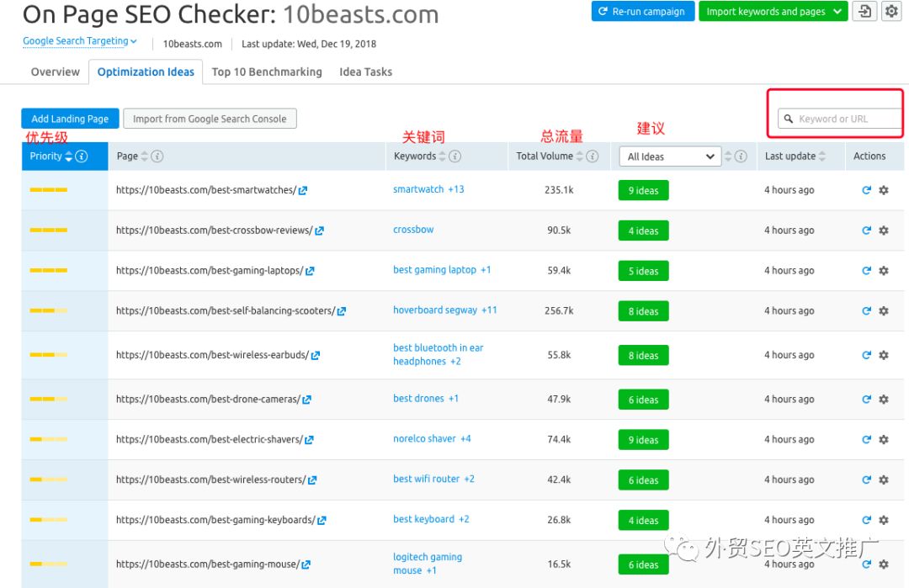This screenshot has width=909, height=588.
Task: Sort by Page column arrows
Action: coord(145,156)
